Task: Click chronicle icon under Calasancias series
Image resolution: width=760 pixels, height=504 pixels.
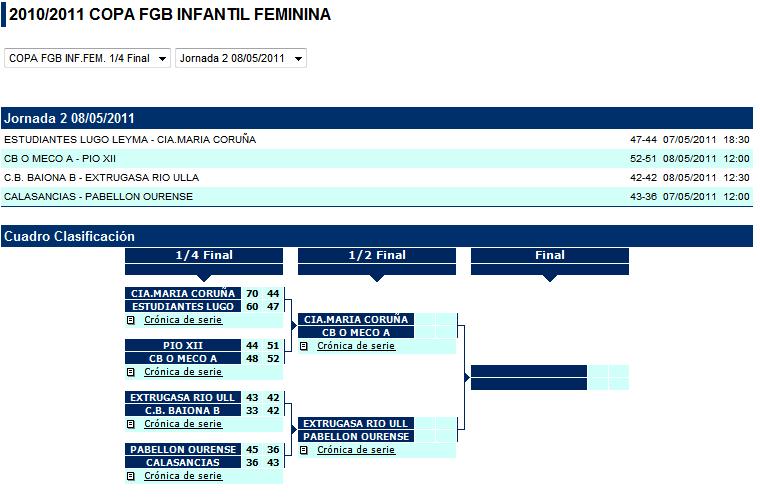Action: [130, 476]
